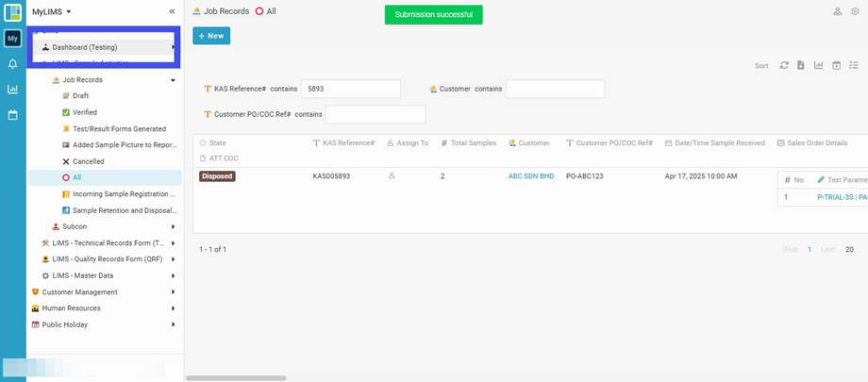Viewport: 868px width, 382px height.
Task: Expand Human Resources arrow
Action: [174, 308]
